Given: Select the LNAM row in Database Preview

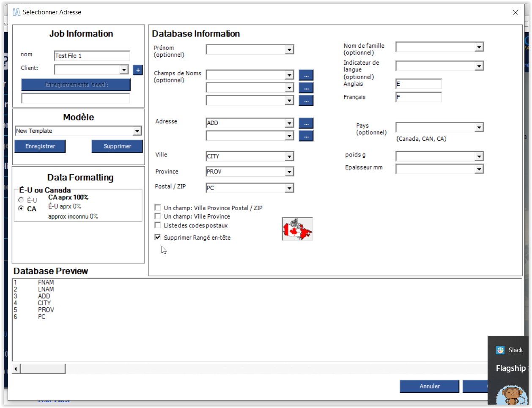Looking at the screenshot, I should tap(46, 290).
